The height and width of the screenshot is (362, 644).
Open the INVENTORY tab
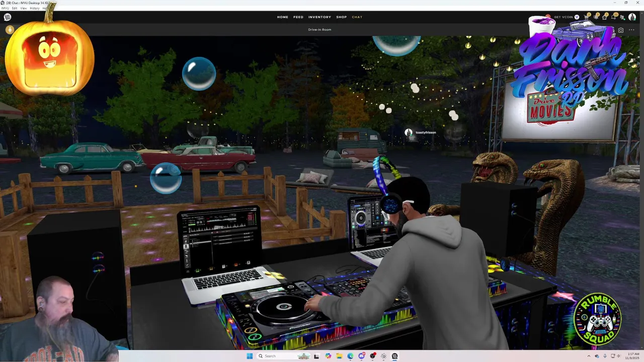click(x=319, y=17)
